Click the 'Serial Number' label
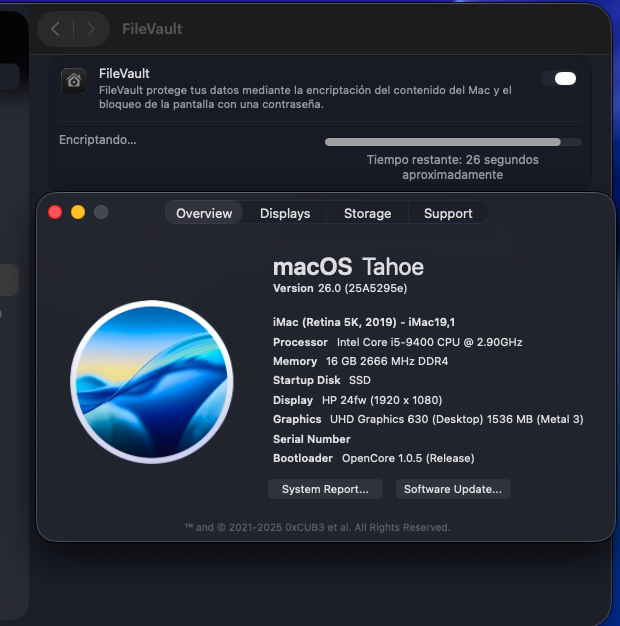The height and width of the screenshot is (626, 620). click(x=312, y=439)
